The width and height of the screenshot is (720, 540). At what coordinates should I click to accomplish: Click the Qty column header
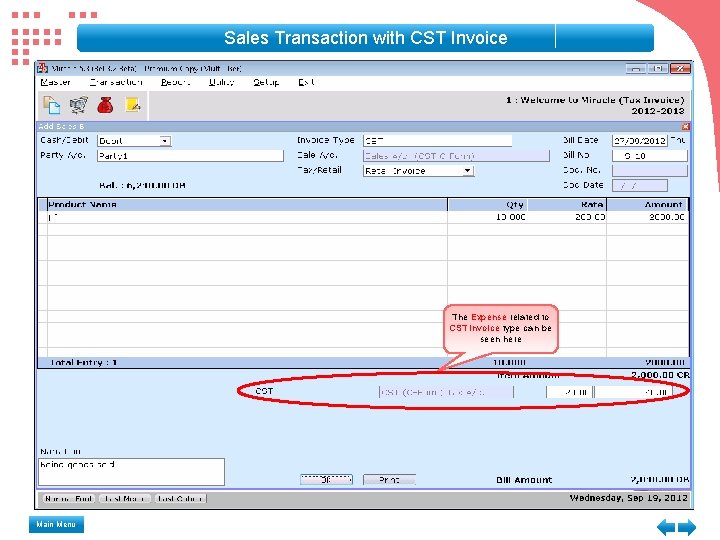pos(487,204)
